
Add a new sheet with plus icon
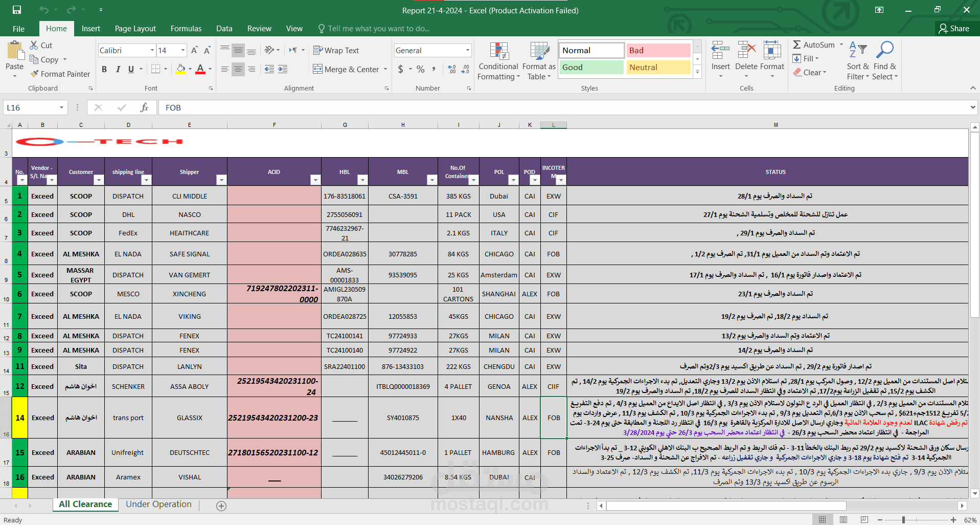click(x=221, y=506)
